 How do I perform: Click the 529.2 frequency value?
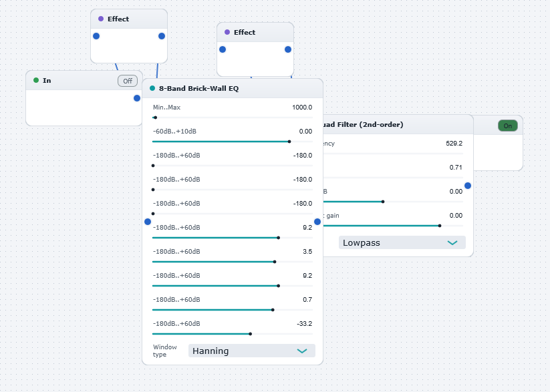[454, 144]
